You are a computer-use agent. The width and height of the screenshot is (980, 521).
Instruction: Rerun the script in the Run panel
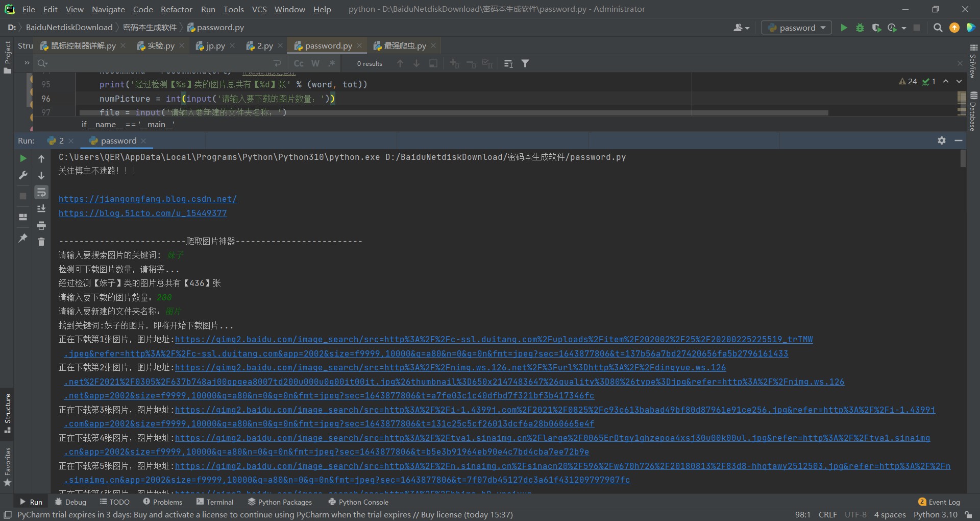tap(23, 158)
